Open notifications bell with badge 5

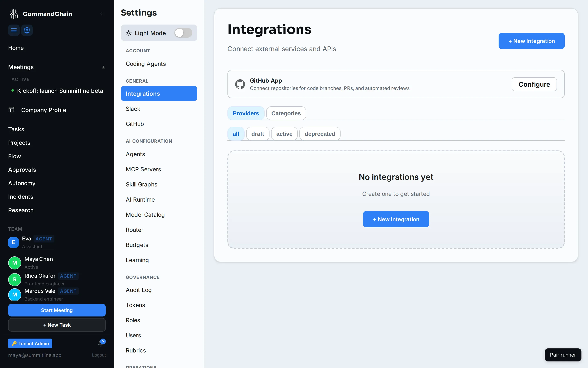coord(101,343)
